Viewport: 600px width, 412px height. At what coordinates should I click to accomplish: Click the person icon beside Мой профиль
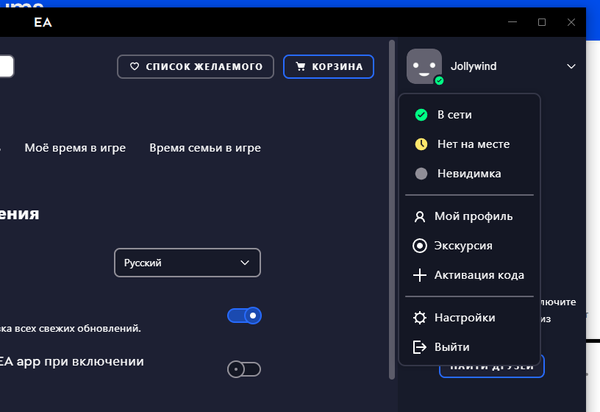click(x=420, y=217)
